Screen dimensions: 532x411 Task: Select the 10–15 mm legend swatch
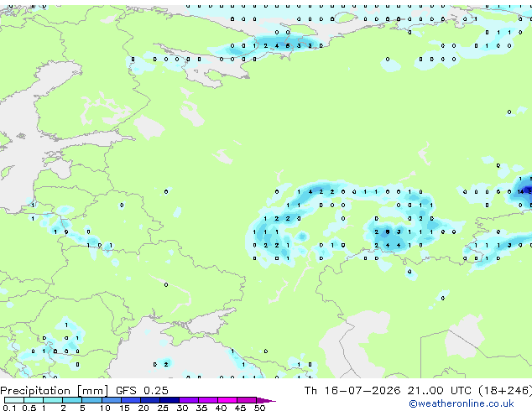click(x=112, y=400)
